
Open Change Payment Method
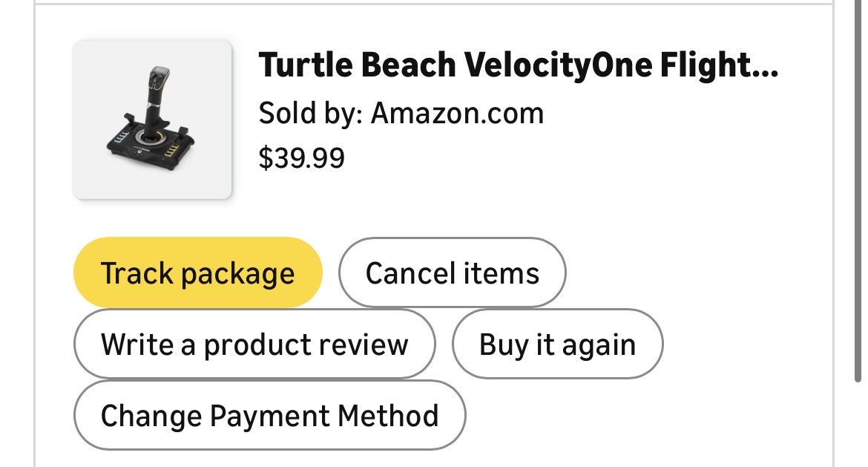(269, 415)
